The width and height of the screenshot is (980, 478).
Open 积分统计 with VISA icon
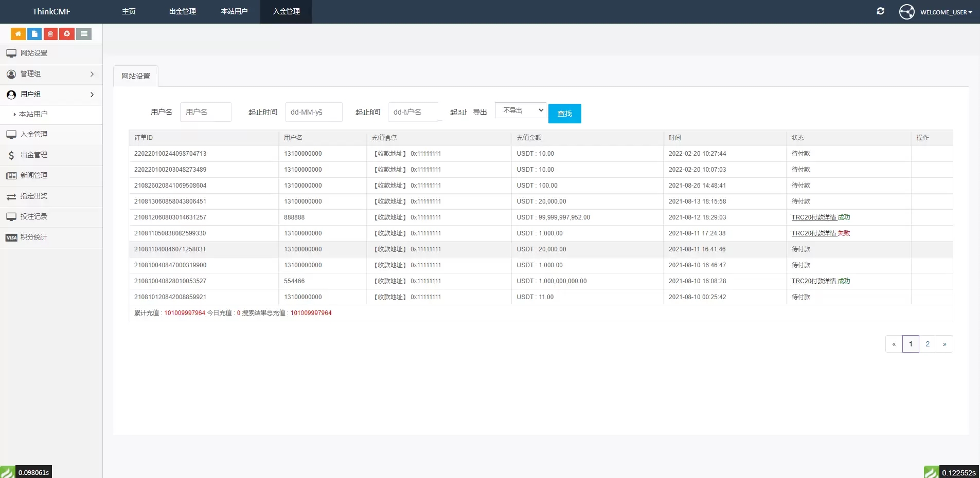click(x=34, y=237)
